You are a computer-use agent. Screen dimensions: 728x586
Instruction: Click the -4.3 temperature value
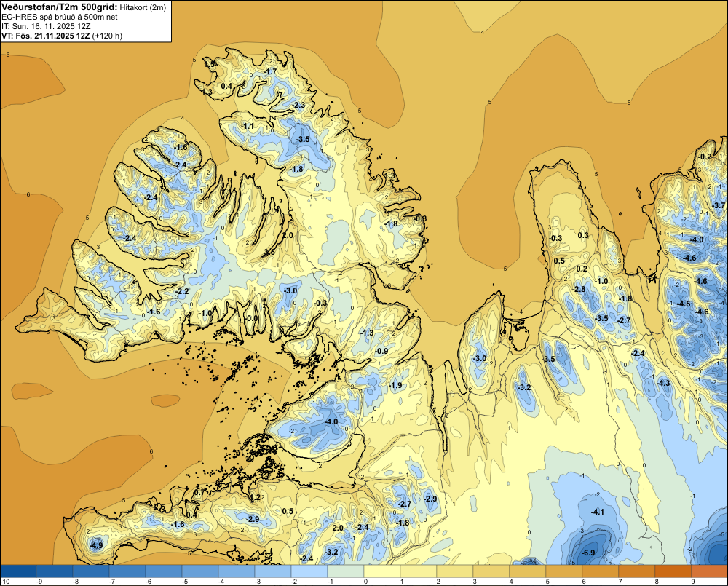(663, 383)
